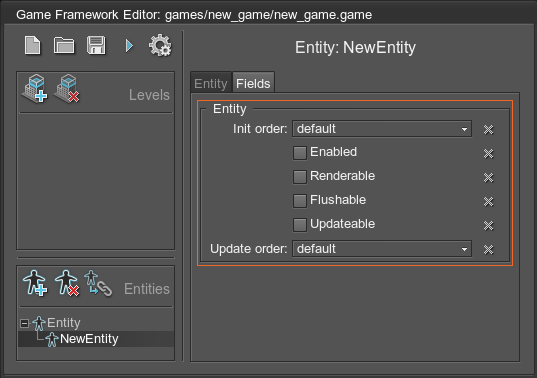Toggle the Updateable checkbox
Image resolution: width=537 pixels, height=378 pixels.
coord(300,225)
